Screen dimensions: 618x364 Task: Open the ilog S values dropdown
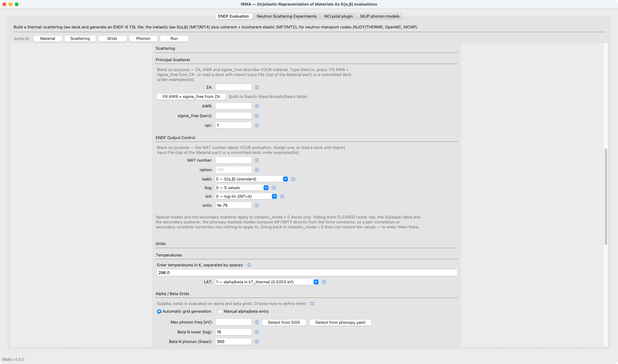click(242, 188)
